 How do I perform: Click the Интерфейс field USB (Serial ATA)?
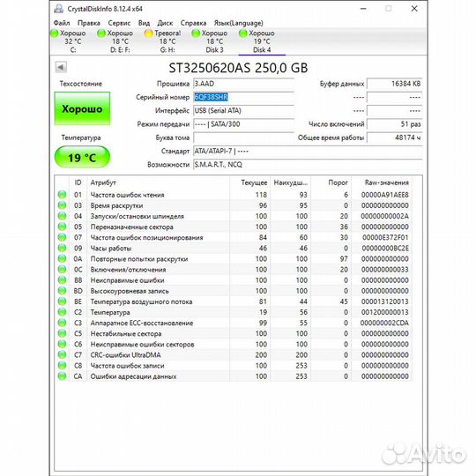[243, 110]
